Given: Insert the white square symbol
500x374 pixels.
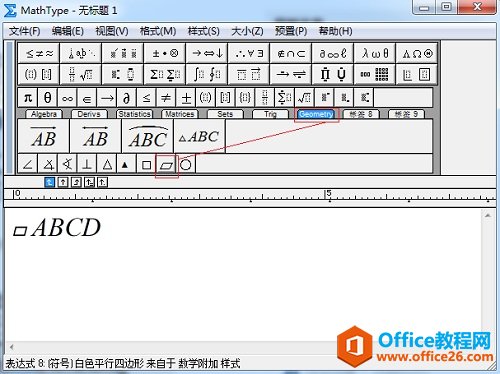Looking at the screenshot, I should [x=146, y=164].
